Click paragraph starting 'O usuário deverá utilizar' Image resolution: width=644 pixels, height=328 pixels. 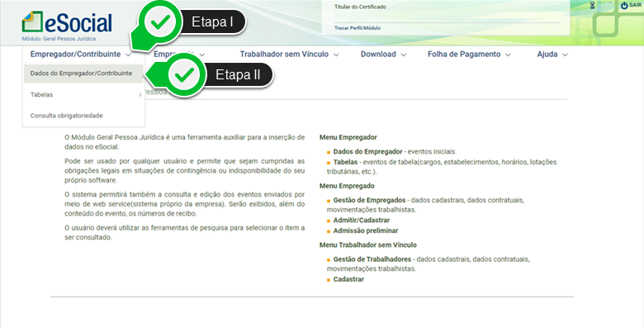click(x=184, y=233)
